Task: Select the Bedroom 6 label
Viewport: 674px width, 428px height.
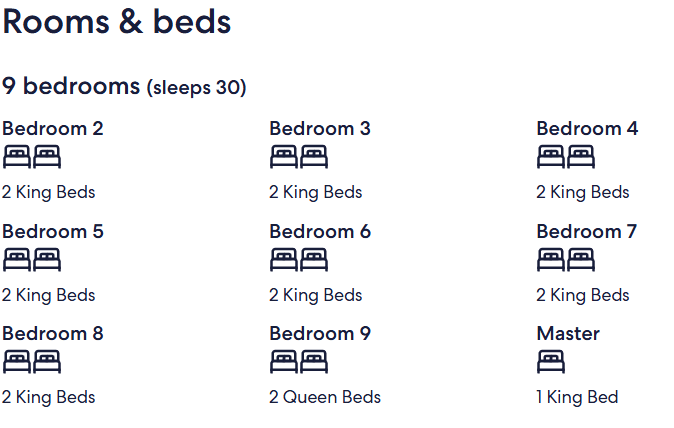Action: tap(320, 232)
